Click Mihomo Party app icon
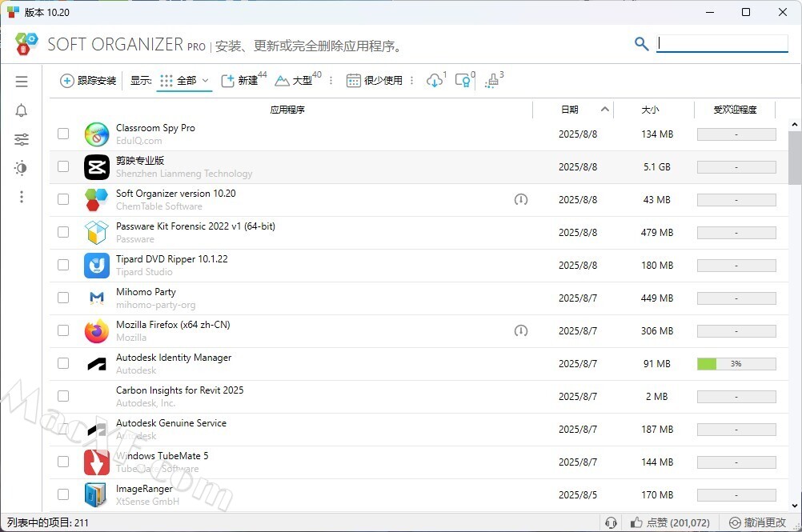The width and height of the screenshot is (802, 532). 97,298
